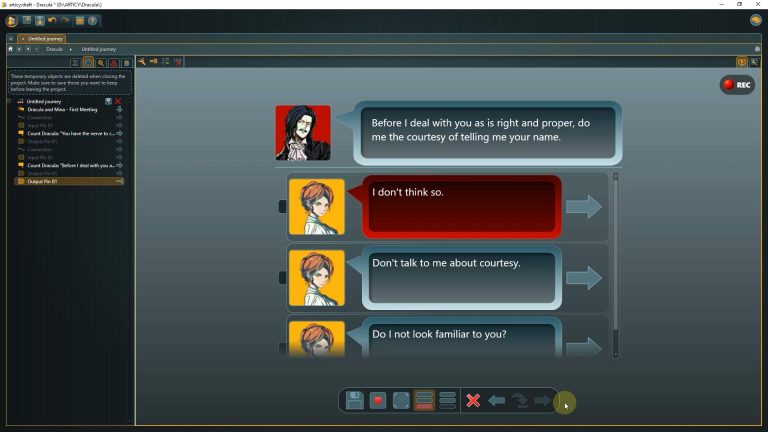Open the help question mark icon
This screenshot has width=768, height=432.
click(x=92, y=21)
